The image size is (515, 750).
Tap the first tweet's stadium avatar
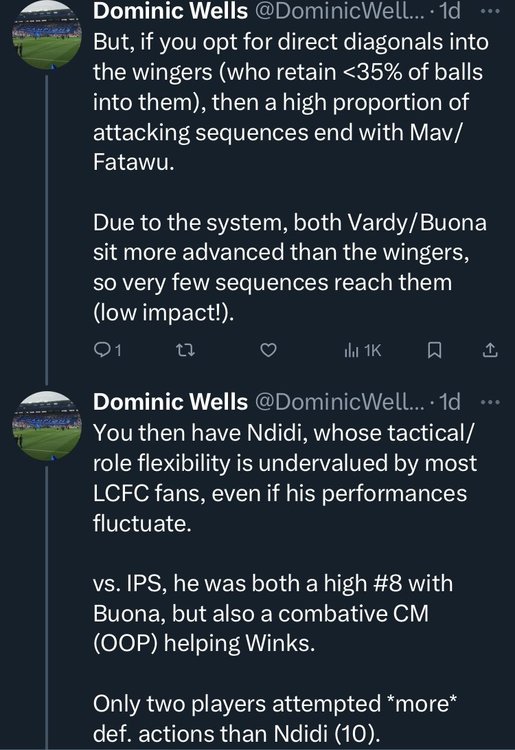click(47, 35)
